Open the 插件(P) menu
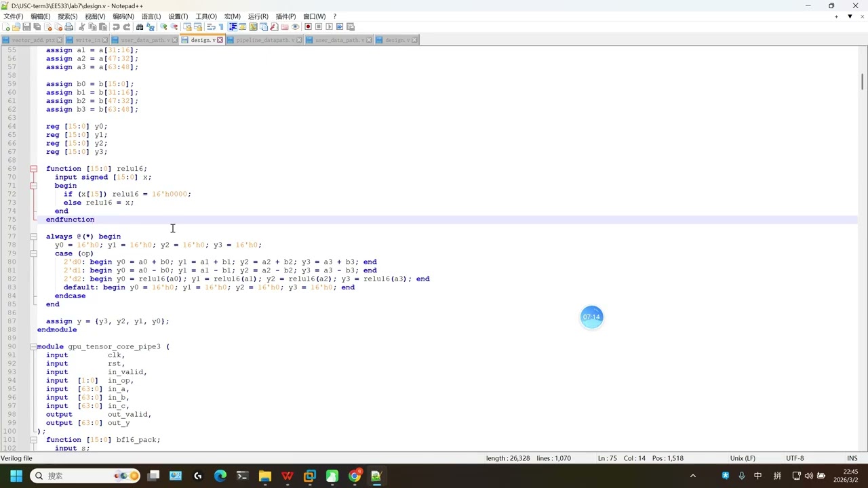This screenshot has height=488, width=868. [285, 16]
